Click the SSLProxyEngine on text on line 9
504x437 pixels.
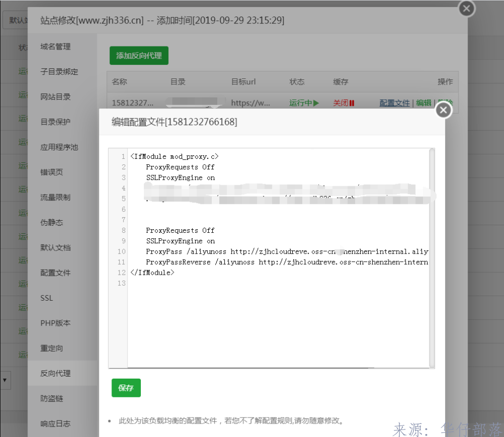(x=180, y=241)
